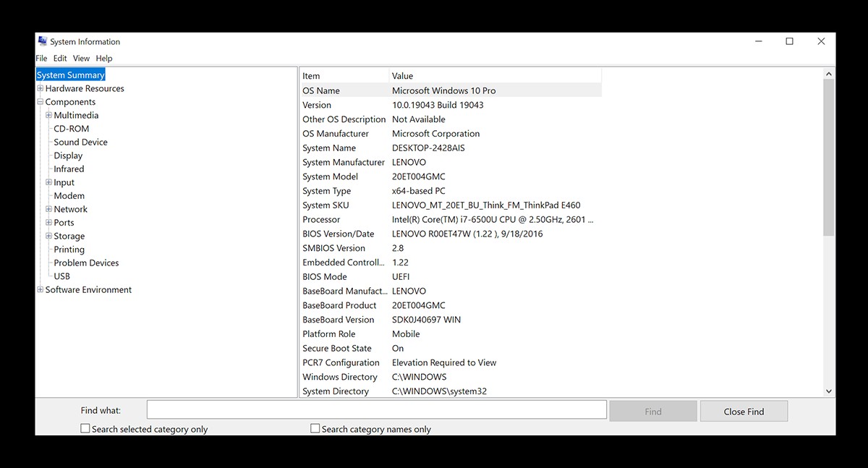Select the Printing category

69,250
